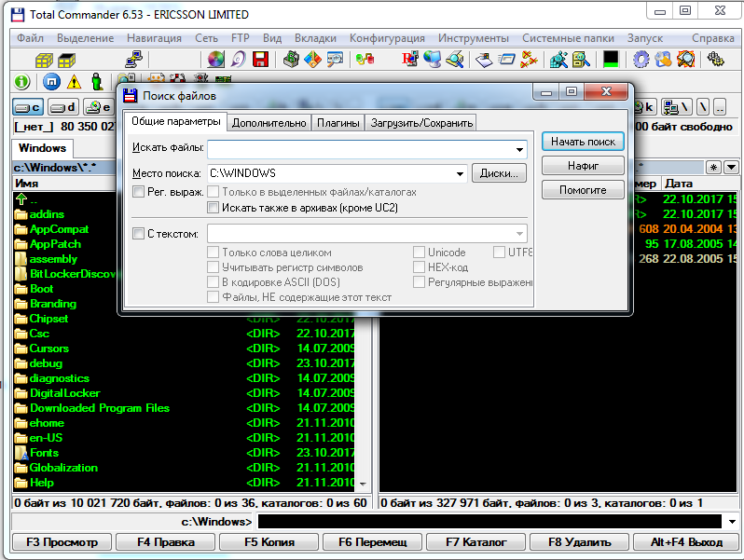The height and width of the screenshot is (560, 744).
Task: Open the 'Место поиска' dropdown arrow
Action: tap(460, 173)
